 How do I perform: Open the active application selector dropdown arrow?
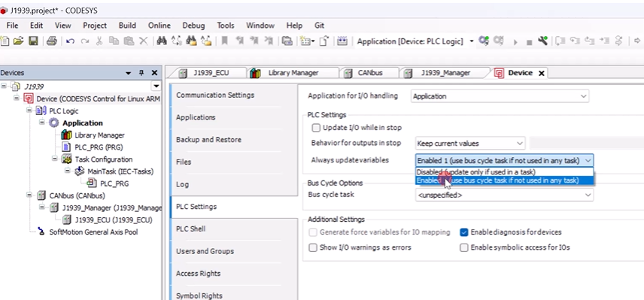pos(471,41)
